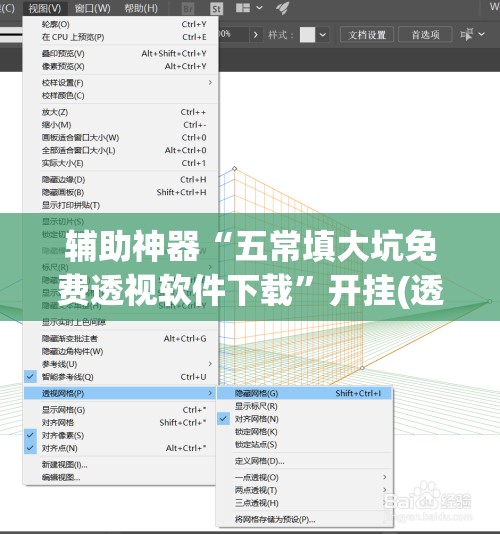The height and width of the screenshot is (534, 500).
Task: Choose 在 CPU 上预览(P)
Action: point(120,37)
